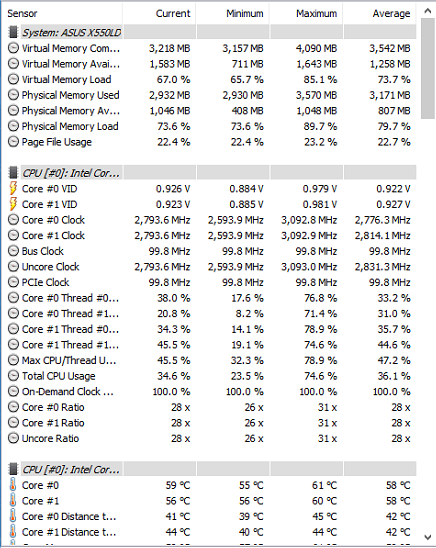Click the thermometer icon beside Core #0 temperature
This screenshot has height=548, width=436.
(13, 485)
